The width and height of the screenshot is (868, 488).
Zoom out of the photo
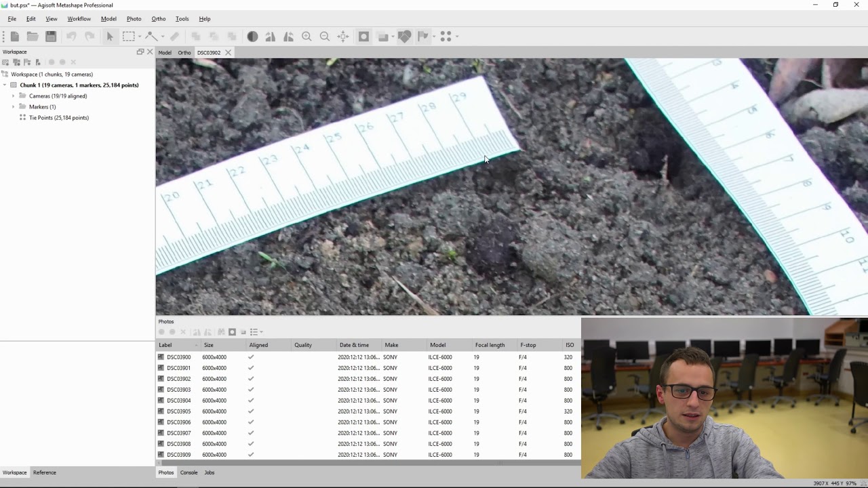coord(325,37)
